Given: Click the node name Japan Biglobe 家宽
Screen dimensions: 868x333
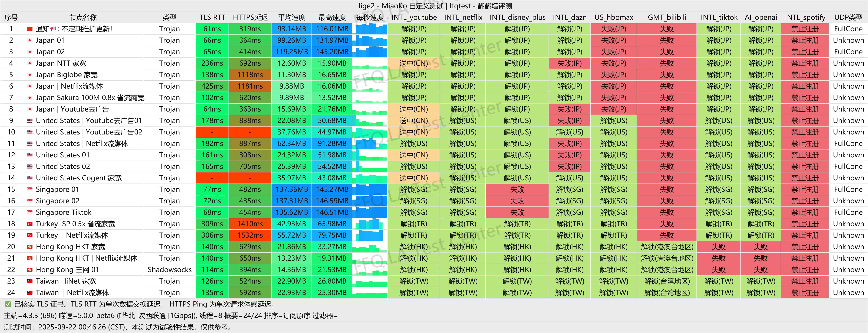Looking at the screenshot, I should pyautogui.click(x=67, y=75).
